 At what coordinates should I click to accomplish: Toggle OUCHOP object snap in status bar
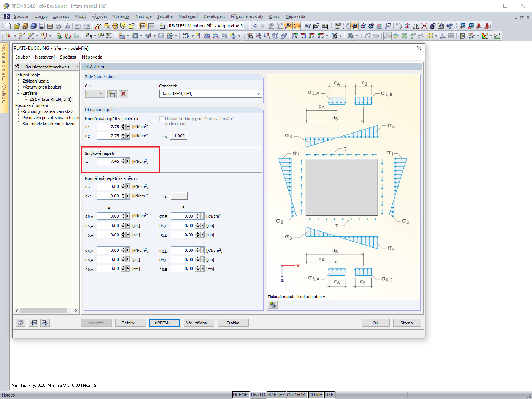point(296,395)
